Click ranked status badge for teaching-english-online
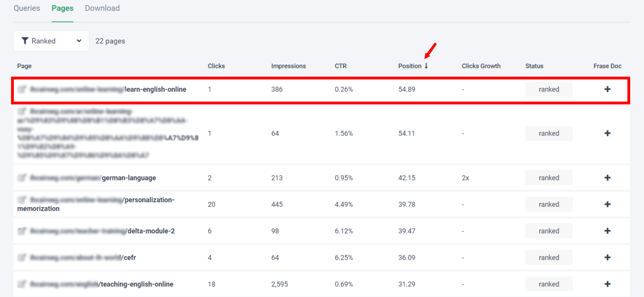The width and height of the screenshot is (644, 297). click(549, 284)
